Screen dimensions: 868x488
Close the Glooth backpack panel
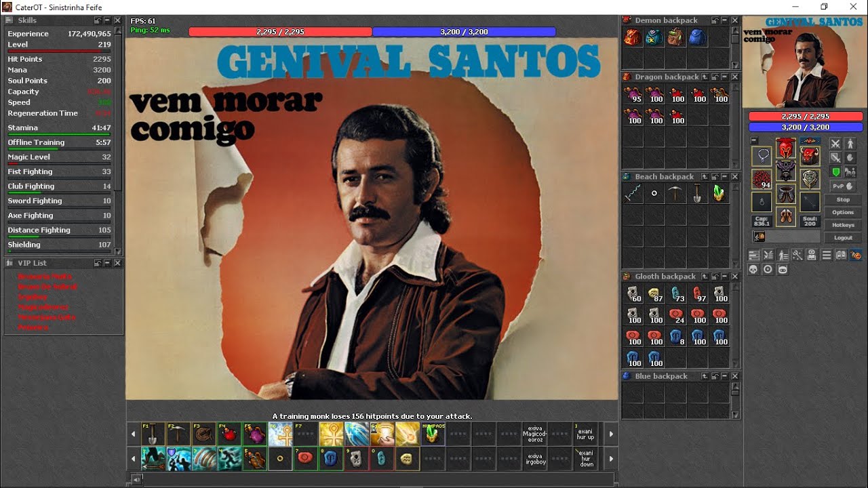click(x=734, y=277)
